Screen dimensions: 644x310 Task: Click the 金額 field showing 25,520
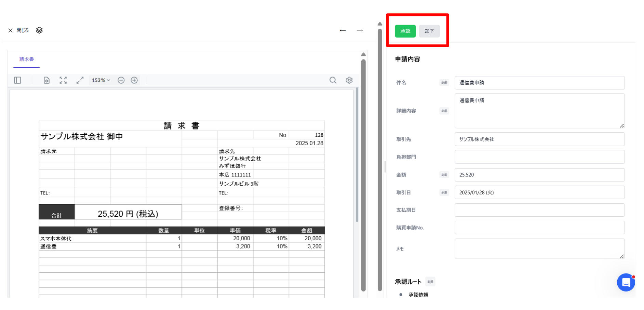coord(539,175)
